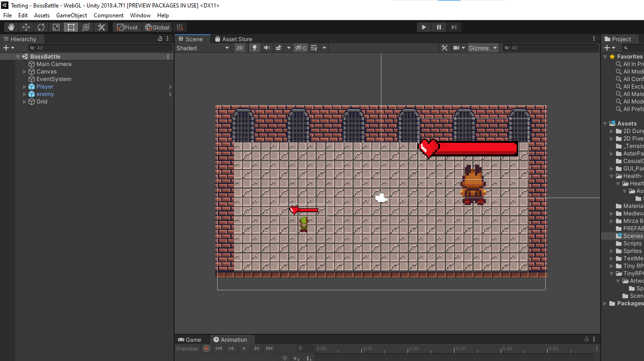The width and height of the screenshot is (644, 361).
Task: Toggle Pivot handle position button
Action: [127, 27]
